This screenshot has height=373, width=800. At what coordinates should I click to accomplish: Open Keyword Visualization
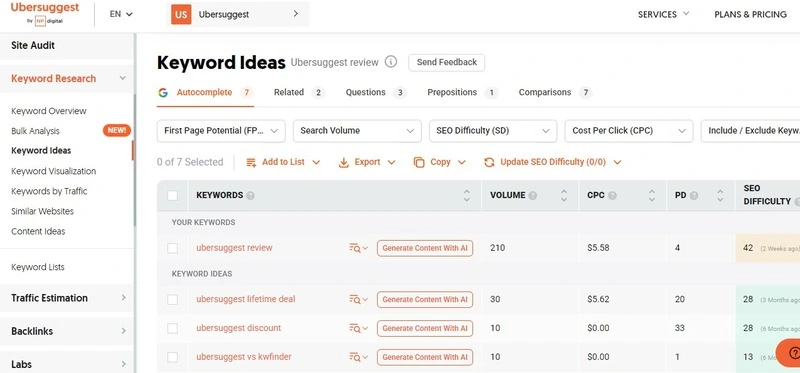pos(54,171)
